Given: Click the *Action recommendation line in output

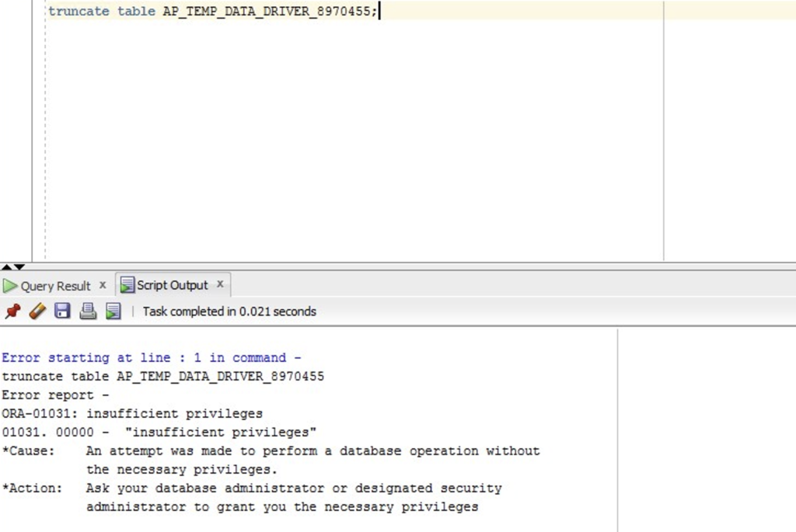Looking at the screenshot, I should tap(252, 488).
